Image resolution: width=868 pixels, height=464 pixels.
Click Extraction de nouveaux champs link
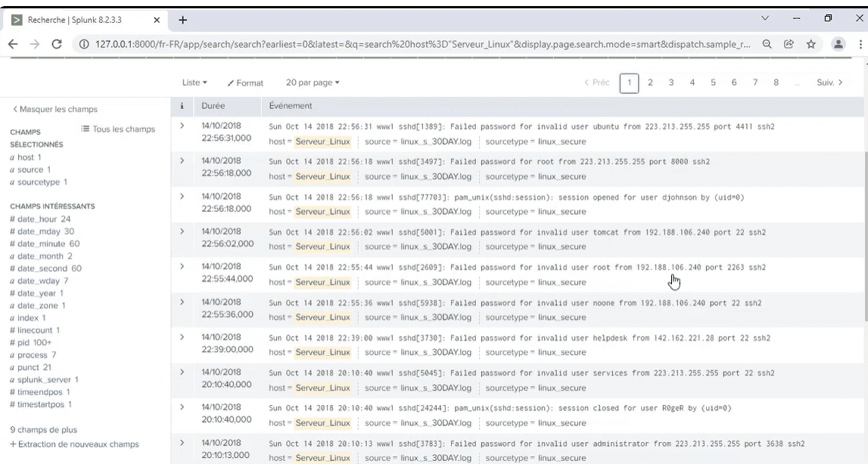coord(74,444)
